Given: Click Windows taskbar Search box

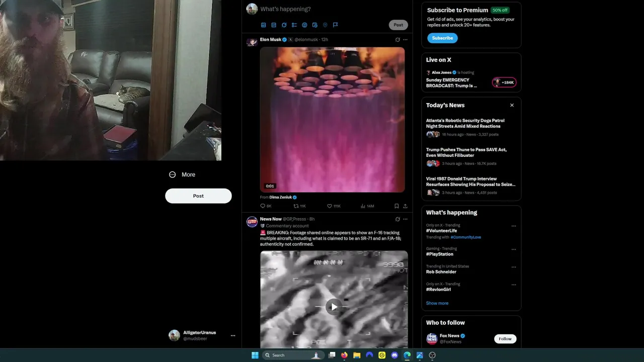Looking at the screenshot, I should coord(294,355).
